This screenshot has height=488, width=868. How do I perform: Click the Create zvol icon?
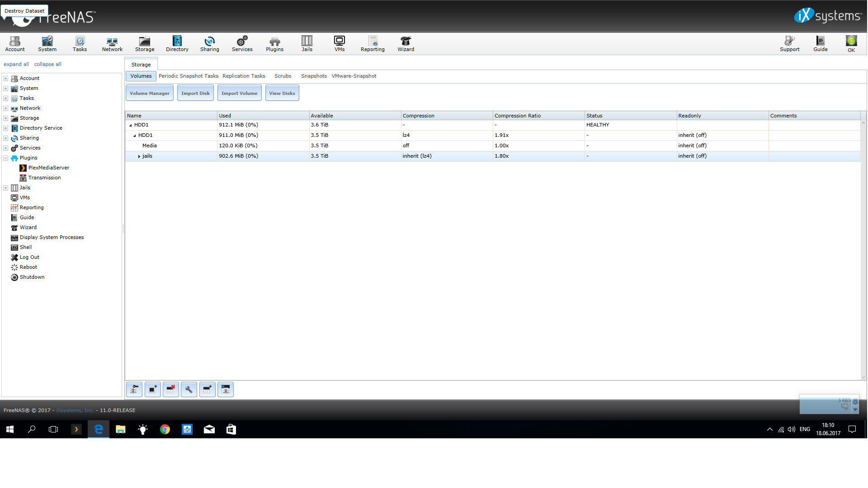pos(225,389)
